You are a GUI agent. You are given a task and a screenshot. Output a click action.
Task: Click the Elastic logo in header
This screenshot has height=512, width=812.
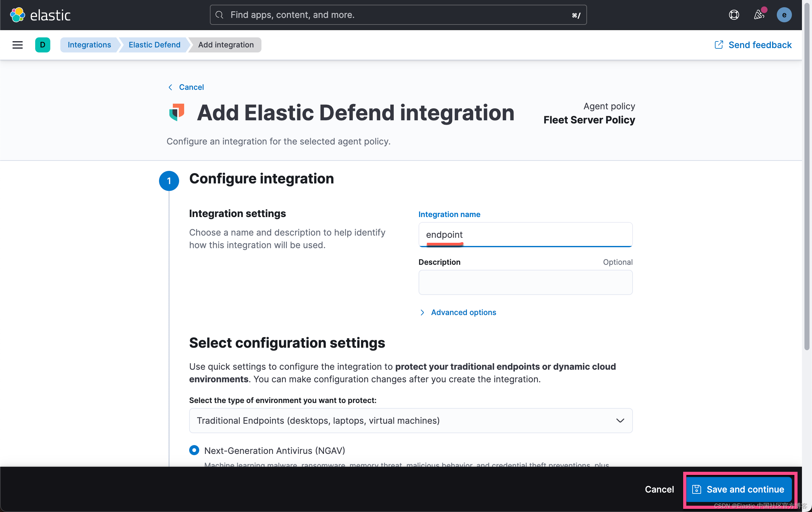(40, 15)
